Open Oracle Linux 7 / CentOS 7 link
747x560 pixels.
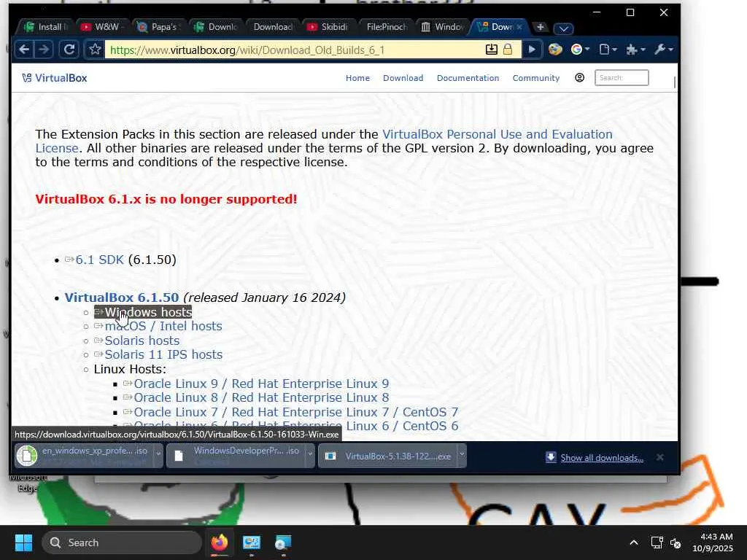296,413
